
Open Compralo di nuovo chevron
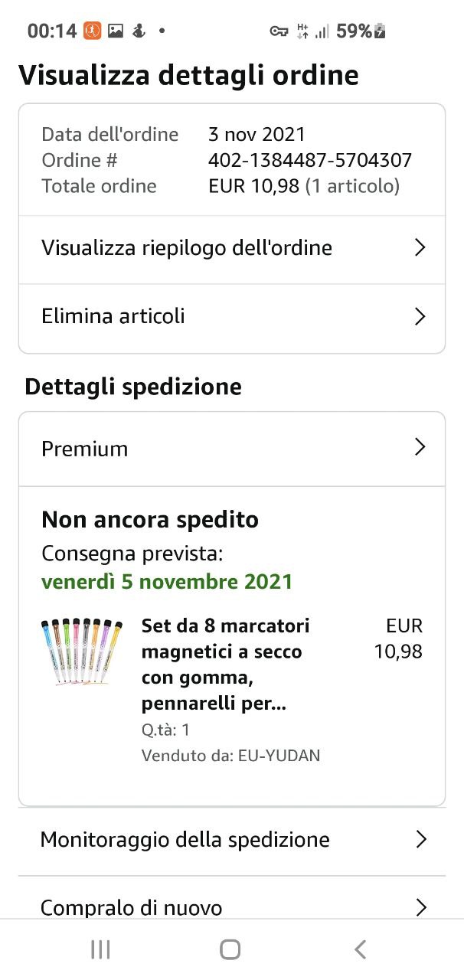point(420,908)
